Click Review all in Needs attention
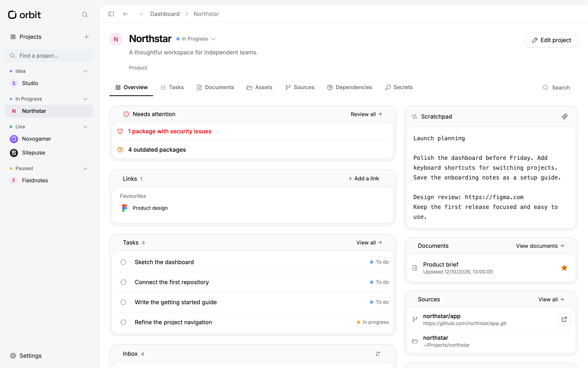 click(366, 114)
